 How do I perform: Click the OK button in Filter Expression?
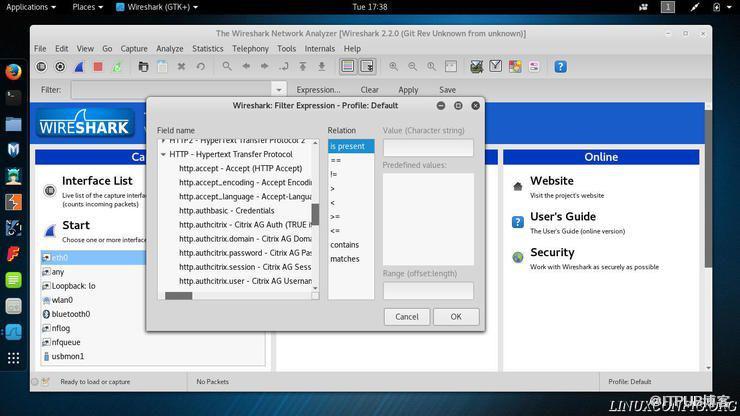click(456, 317)
